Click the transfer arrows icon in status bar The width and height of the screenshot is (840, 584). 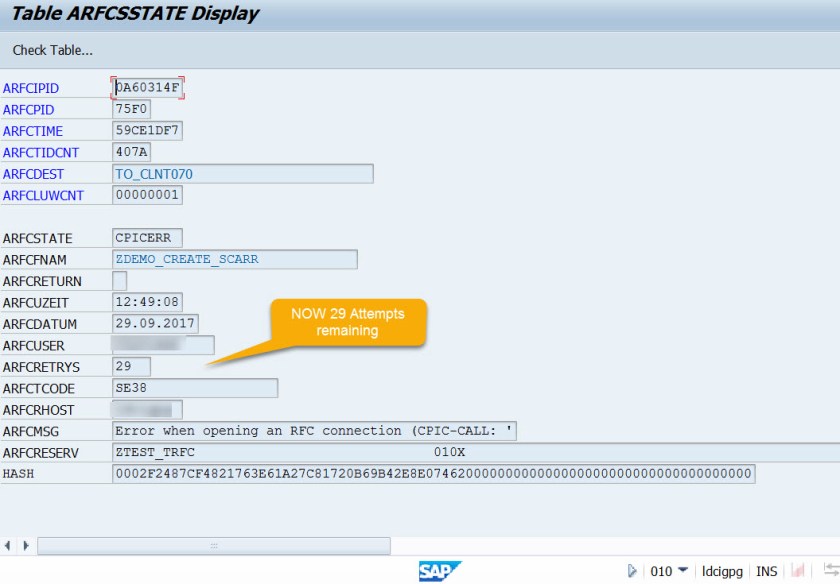coord(831,571)
